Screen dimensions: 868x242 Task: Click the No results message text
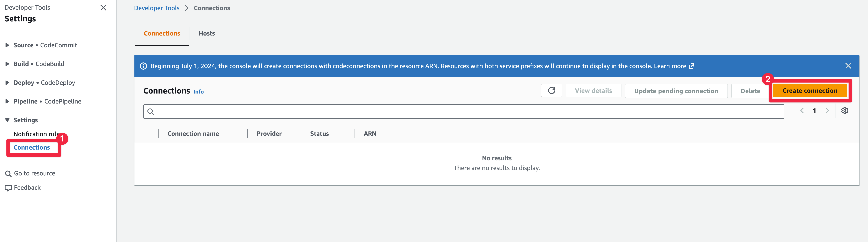(x=496, y=158)
